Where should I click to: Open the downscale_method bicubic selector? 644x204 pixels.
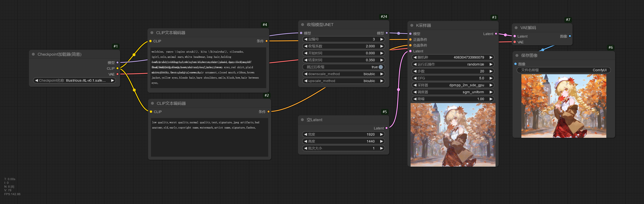tap(344, 74)
